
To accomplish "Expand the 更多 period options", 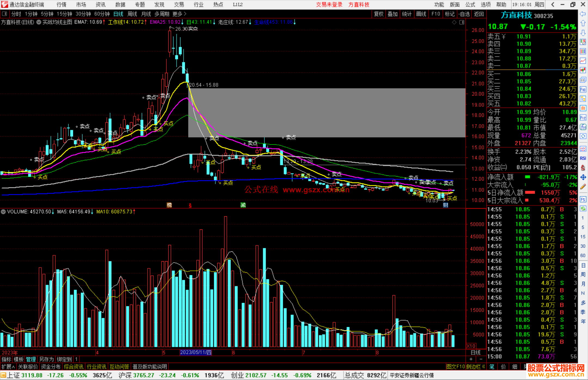I will [x=179, y=14].
